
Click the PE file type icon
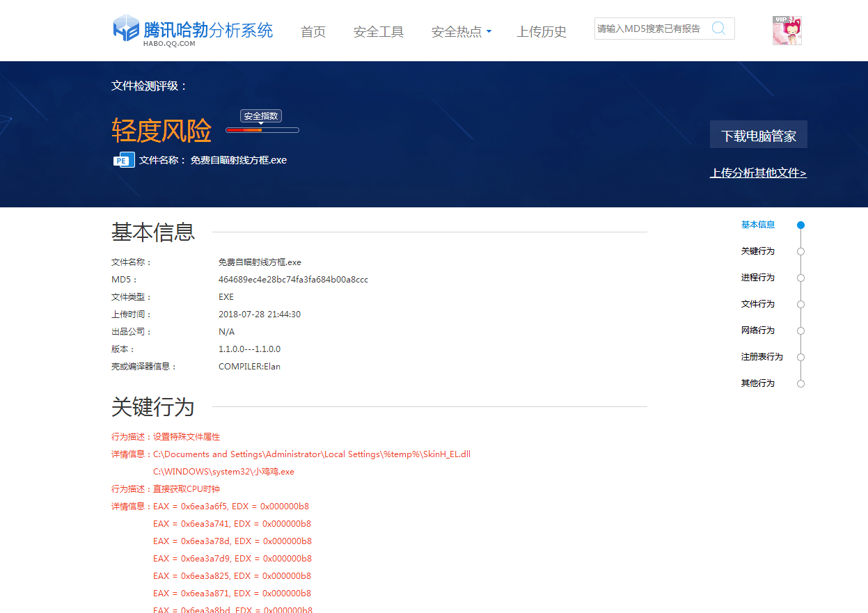coord(123,160)
